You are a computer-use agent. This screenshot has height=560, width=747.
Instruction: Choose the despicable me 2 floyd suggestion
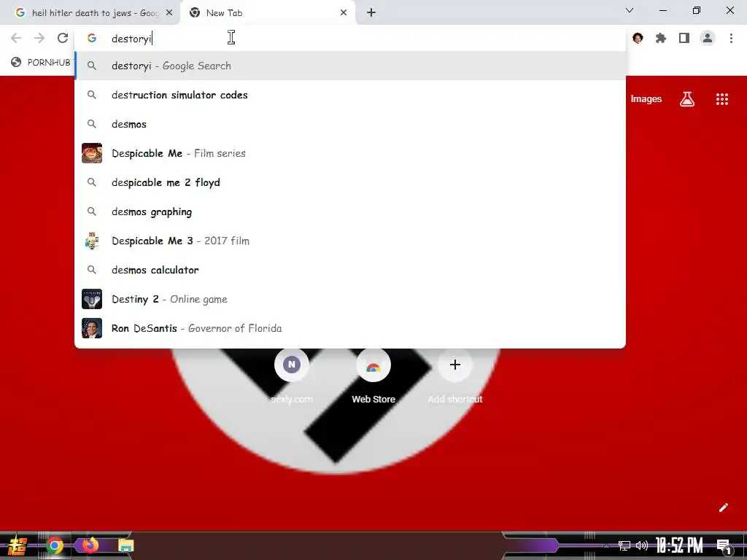click(350, 182)
